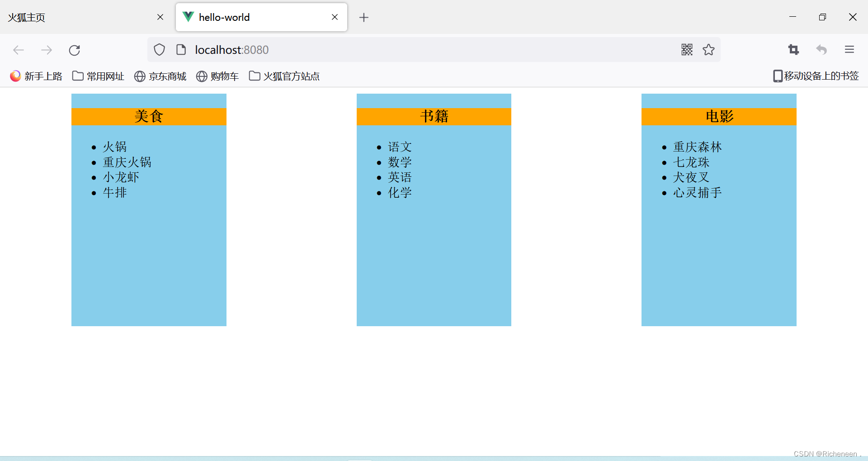Close the Firefox window

[x=853, y=17]
